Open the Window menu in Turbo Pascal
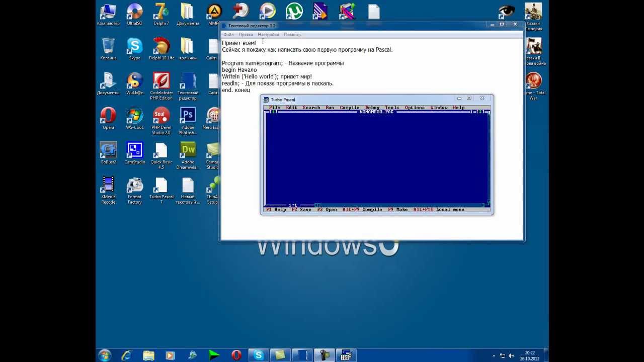The height and width of the screenshot is (362, 644). coord(439,108)
